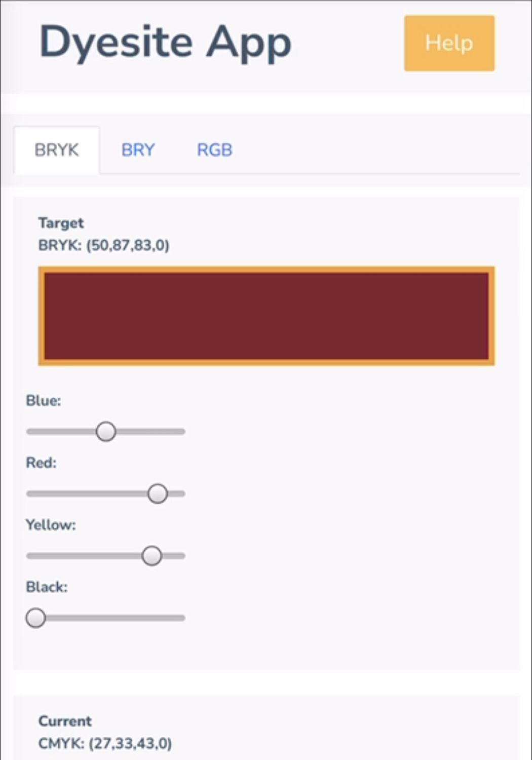532x760 pixels.
Task: Click the Target label
Action: tap(60, 223)
